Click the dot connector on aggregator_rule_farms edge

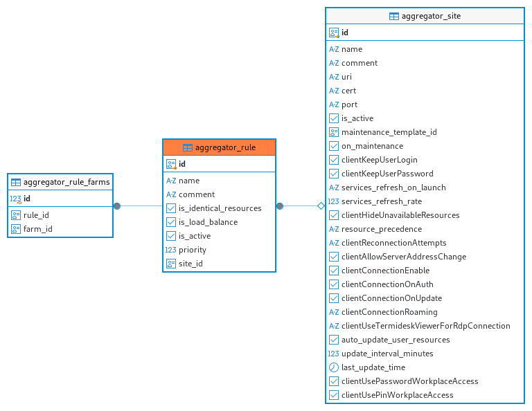click(117, 206)
